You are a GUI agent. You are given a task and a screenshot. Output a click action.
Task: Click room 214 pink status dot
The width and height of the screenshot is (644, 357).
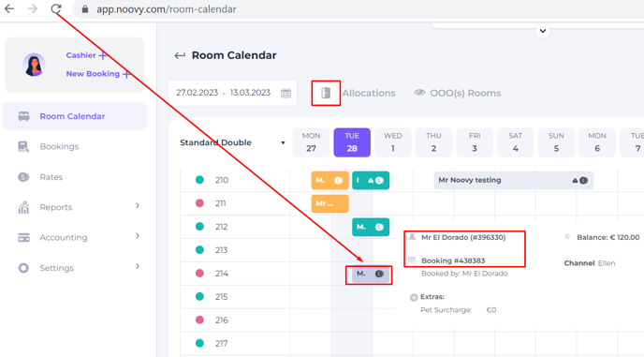[199, 273]
